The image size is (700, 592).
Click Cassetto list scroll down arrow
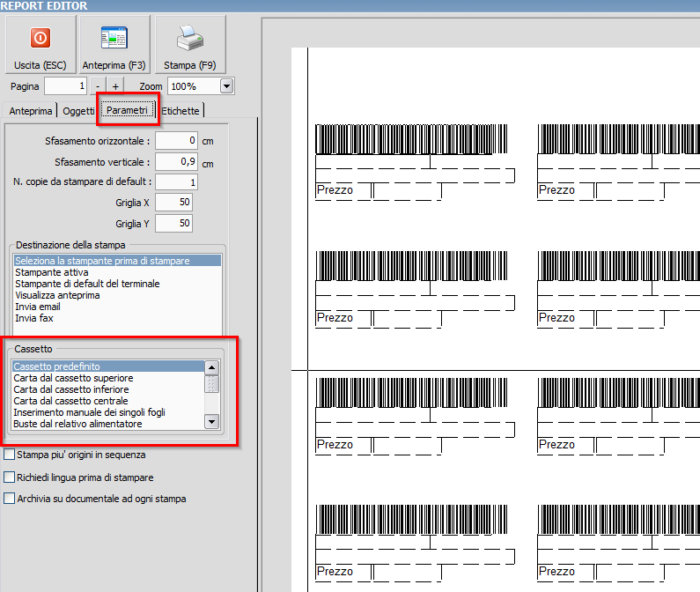[x=211, y=421]
